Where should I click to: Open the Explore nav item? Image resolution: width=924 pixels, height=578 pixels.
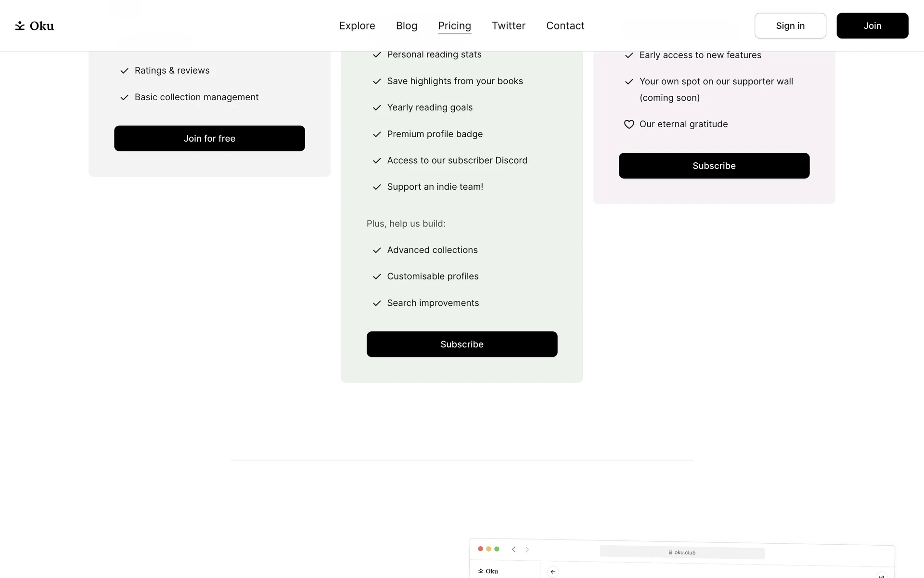click(x=357, y=26)
